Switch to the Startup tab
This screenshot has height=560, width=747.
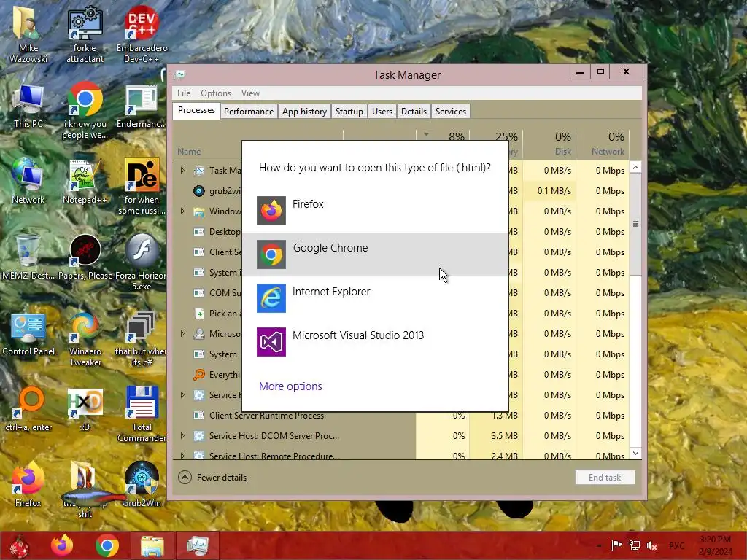349,112
